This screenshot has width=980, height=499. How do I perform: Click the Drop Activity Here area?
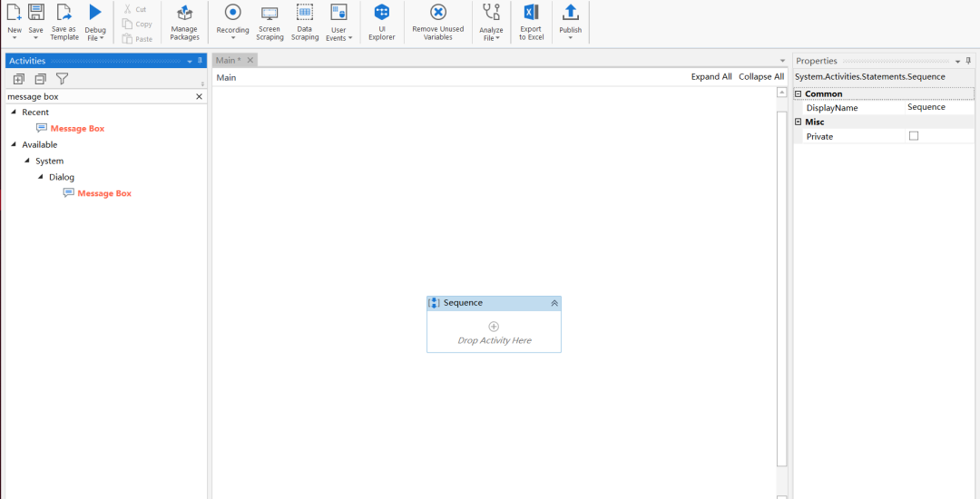click(x=495, y=340)
